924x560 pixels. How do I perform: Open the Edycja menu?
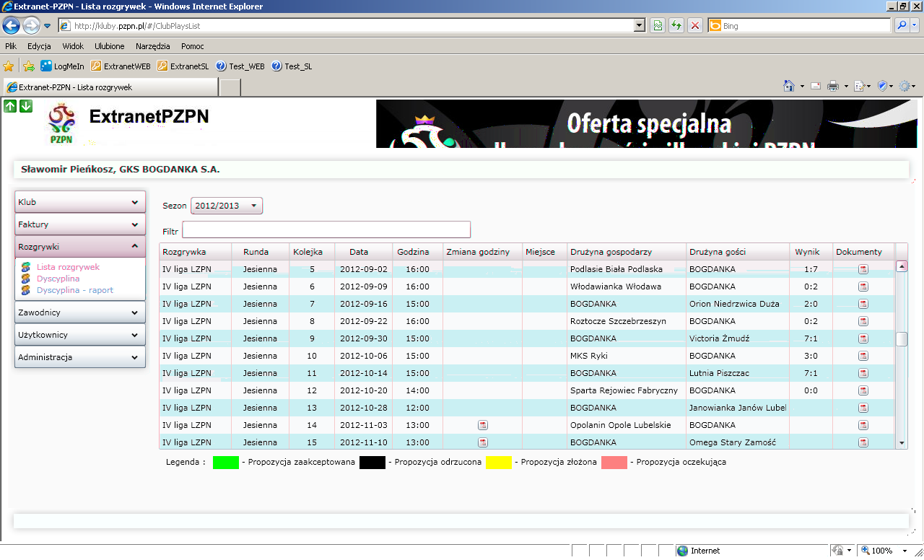tap(39, 46)
